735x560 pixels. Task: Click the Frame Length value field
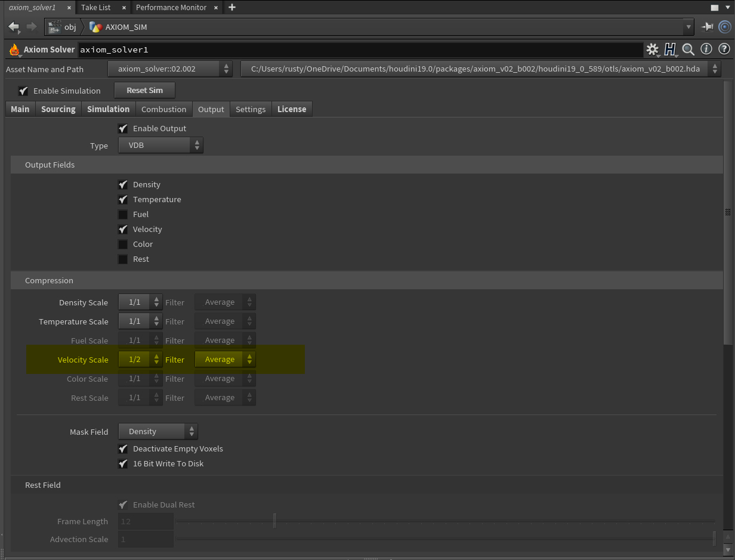pyautogui.click(x=146, y=521)
